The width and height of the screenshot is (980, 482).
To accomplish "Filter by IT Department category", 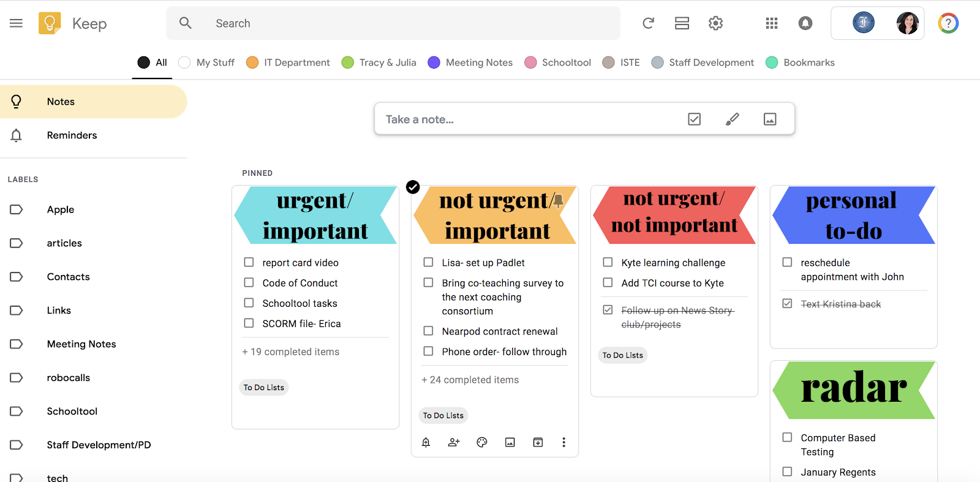I will tap(288, 62).
